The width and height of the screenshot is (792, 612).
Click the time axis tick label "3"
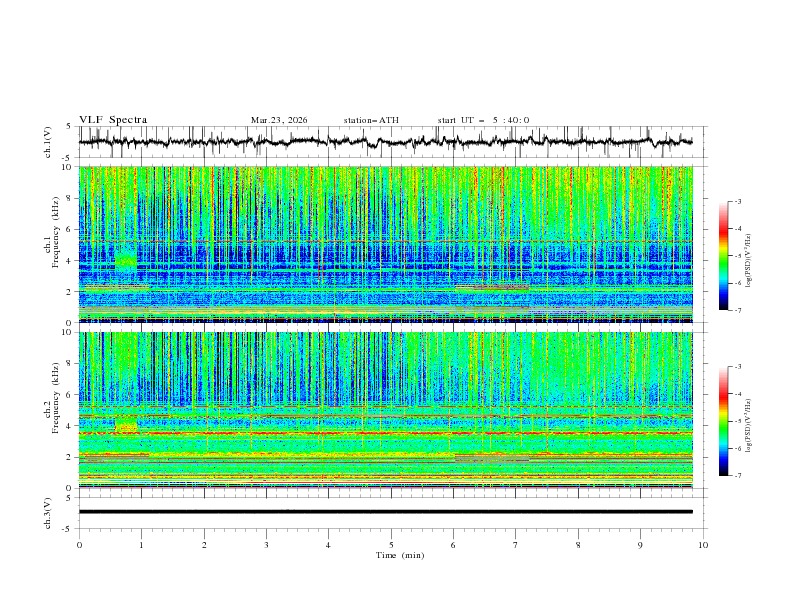pyautogui.click(x=266, y=545)
